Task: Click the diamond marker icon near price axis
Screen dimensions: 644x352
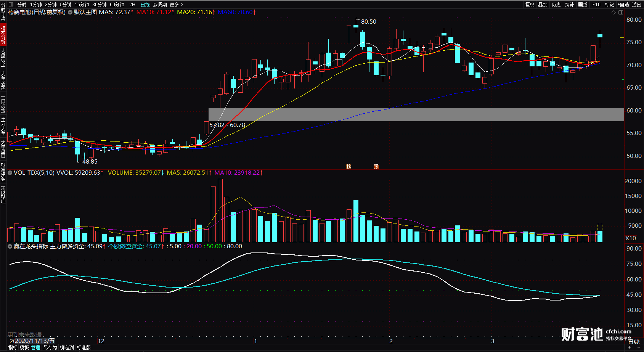Action: (613, 12)
